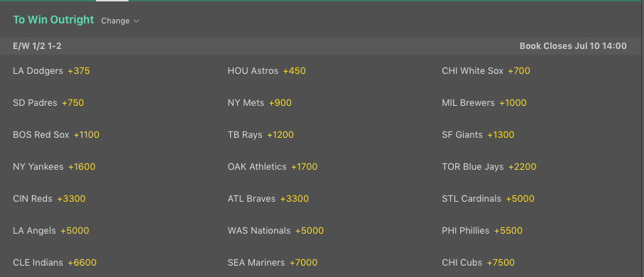Select SEA Mariners +7000 bet
This screenshot has height=277, width=644.
[x=273, y=262]
